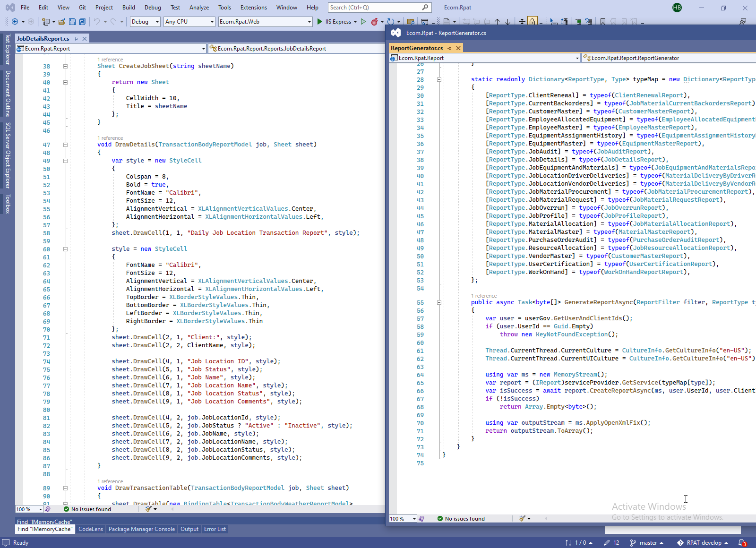756x548 pixels.
Task: Click the code cleanup broom icon
Action: coord(149,509)
